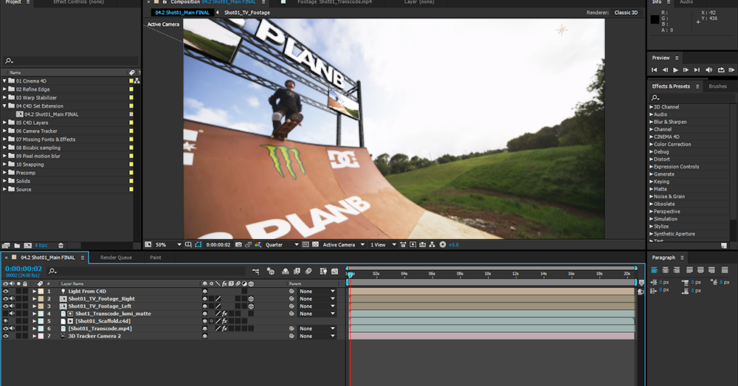Expand properties of Shot01_Transcode.mp4 layer
Screen dimensions: 738x386
34,329
